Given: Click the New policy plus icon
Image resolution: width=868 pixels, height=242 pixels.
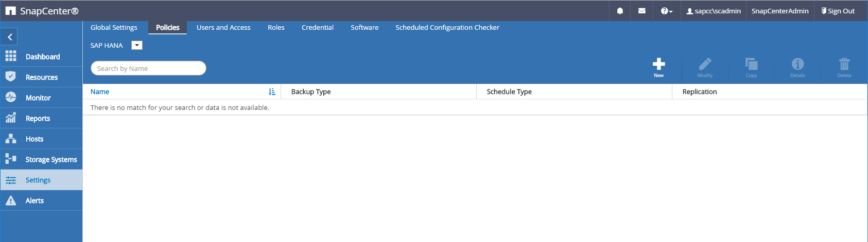Looking at the screenshot, I should (658, 64).
